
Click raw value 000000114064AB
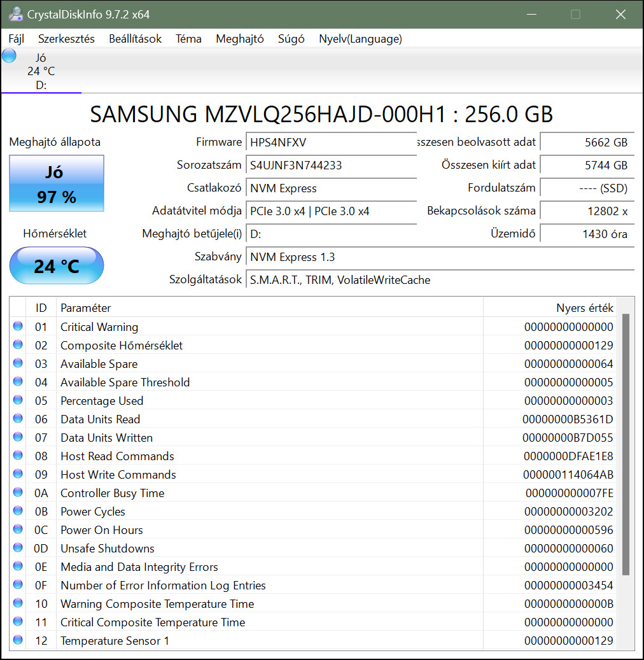[568, 475]
